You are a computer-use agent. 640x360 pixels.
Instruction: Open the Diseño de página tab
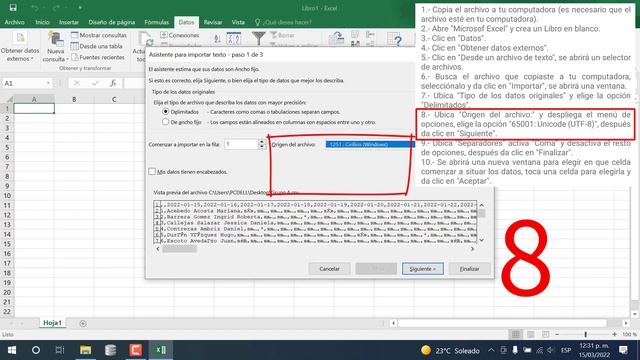(111, 22)
